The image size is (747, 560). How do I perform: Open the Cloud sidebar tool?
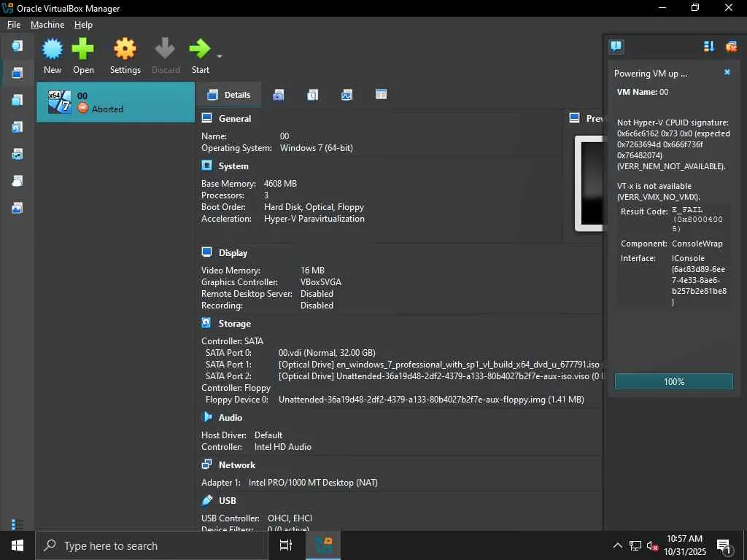(x=18, y=181)
